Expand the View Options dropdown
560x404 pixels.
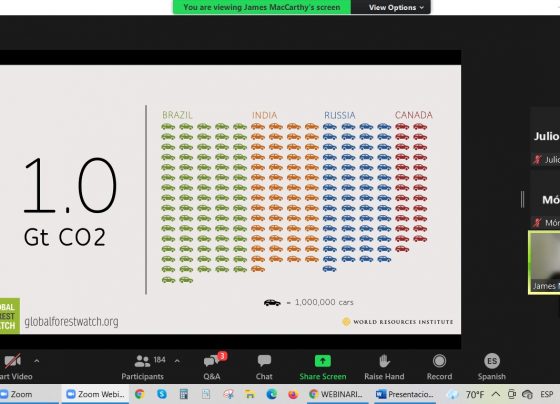(395, 7)
